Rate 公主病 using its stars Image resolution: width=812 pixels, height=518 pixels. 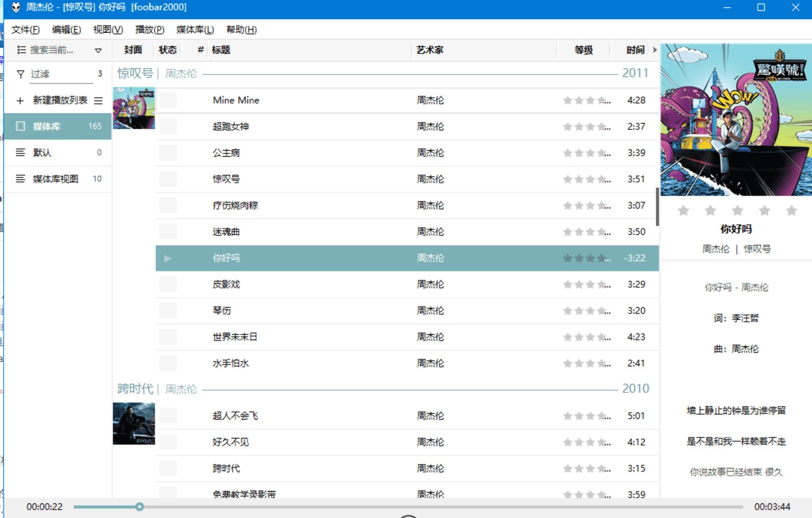tap(587, 153)
